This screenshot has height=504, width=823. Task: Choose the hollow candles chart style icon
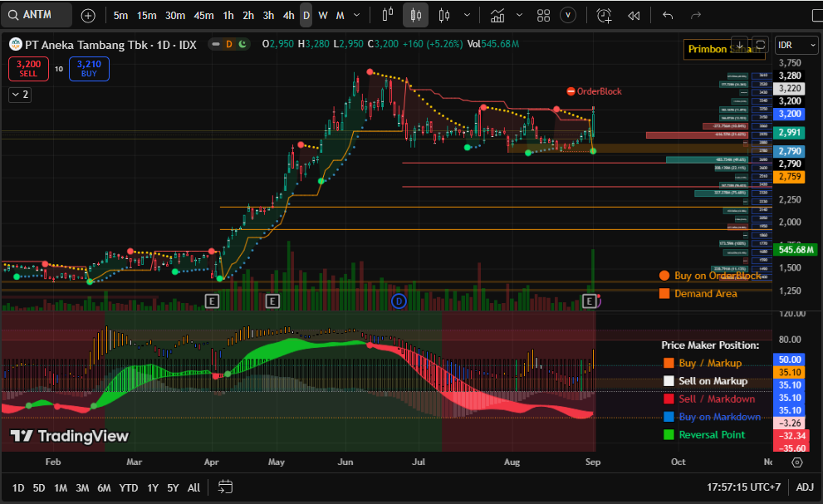click(x=444, y=15)
